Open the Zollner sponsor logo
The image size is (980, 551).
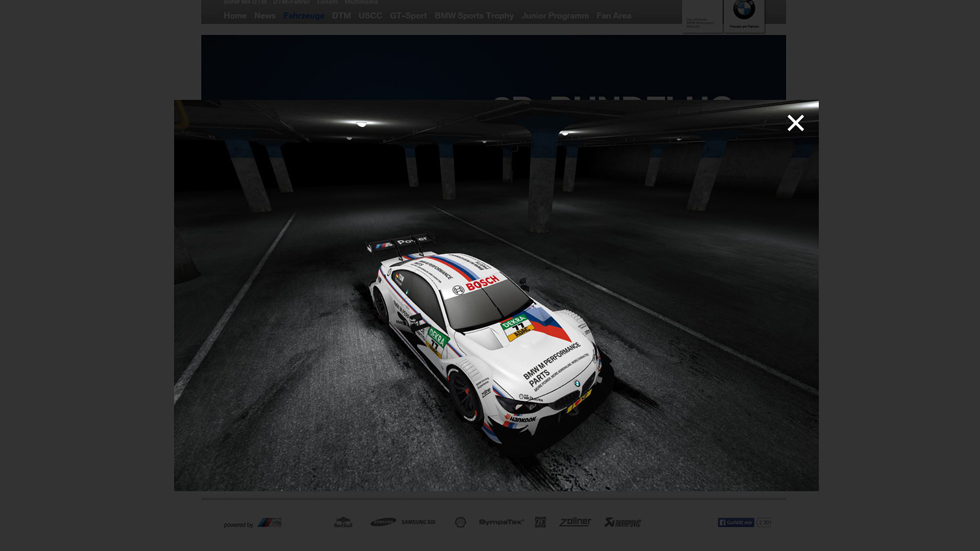pyautogui.click(x=575, y=522)
